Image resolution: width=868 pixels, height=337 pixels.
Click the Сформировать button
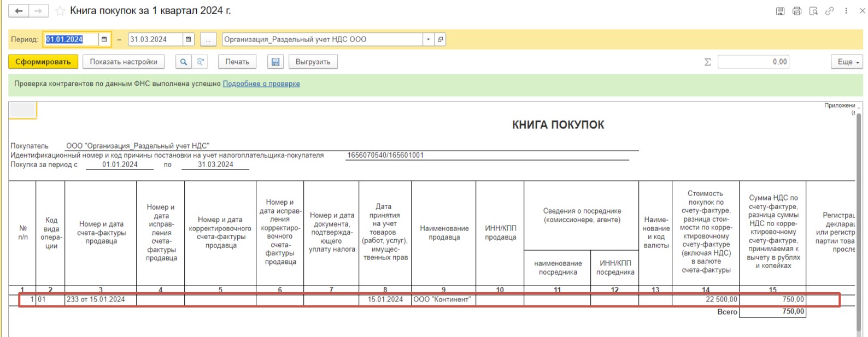tap(43, 62)
